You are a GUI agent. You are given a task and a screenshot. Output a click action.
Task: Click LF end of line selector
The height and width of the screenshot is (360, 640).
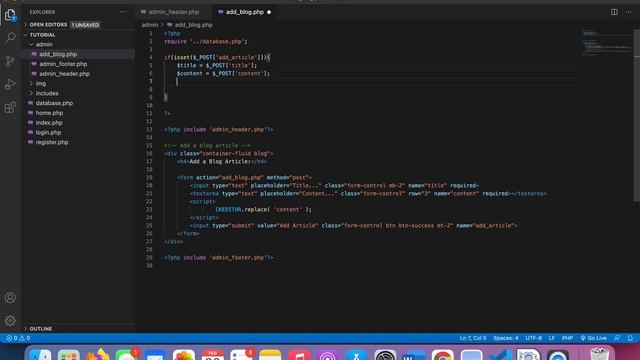(x=552, y=338)
